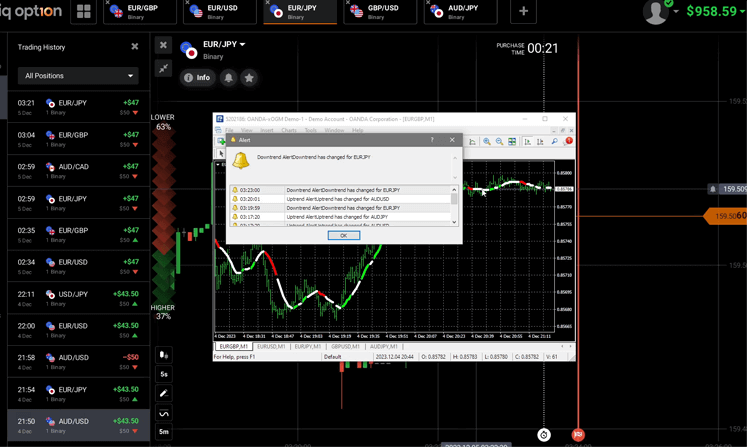Open the MetaTrader red notification icon
Viewport: 747px width, 447px height.
click(568, 141)
